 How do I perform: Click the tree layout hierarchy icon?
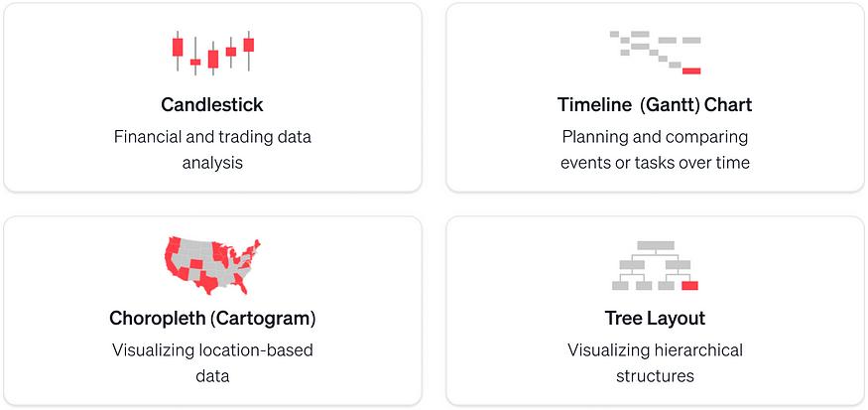point(656,265)
